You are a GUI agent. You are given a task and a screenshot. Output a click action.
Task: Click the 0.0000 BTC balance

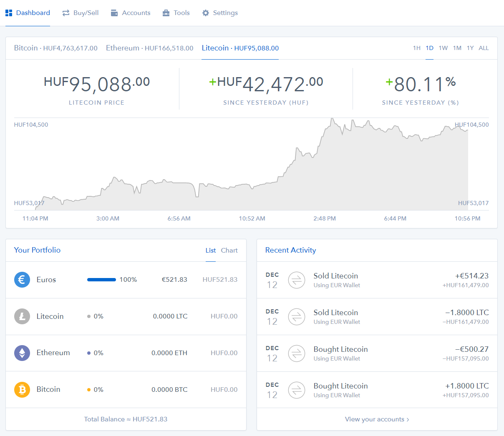click(169, 390)
